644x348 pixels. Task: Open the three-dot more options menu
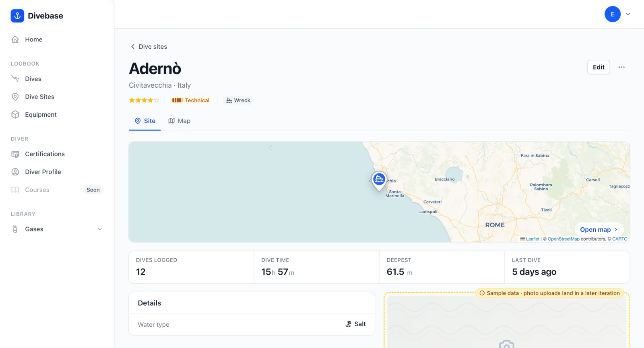(621, 67)
